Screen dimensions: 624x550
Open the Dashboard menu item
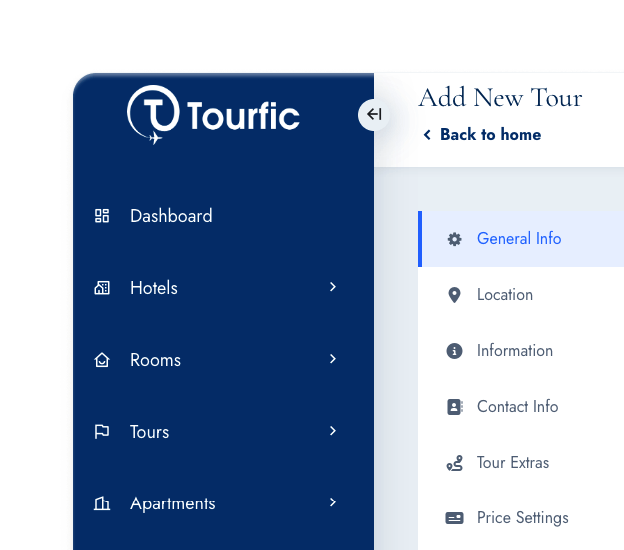(x=171, y=216)
